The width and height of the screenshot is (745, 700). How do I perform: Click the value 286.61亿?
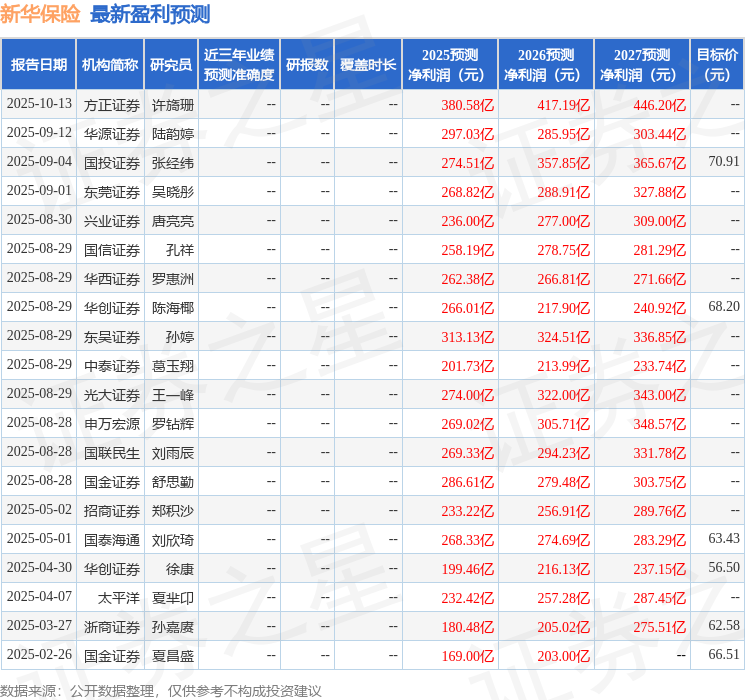(x=468, y=482)
